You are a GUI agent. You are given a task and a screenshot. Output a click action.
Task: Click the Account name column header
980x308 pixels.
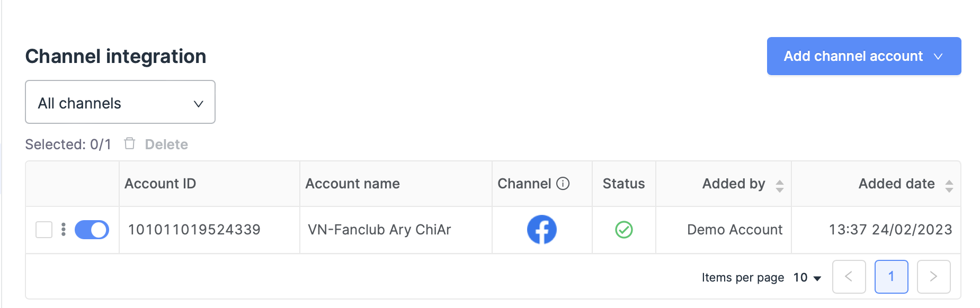pyautogui.click(x=352, y=184)
